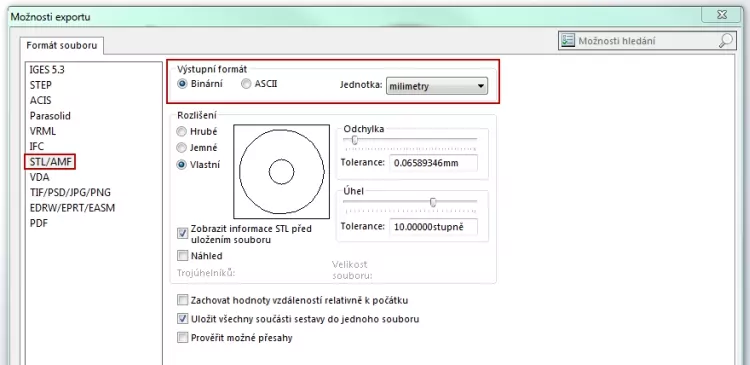750x365 pixels.
Task: Select STL/AMF format in list
Action: [x=50, y=162]
